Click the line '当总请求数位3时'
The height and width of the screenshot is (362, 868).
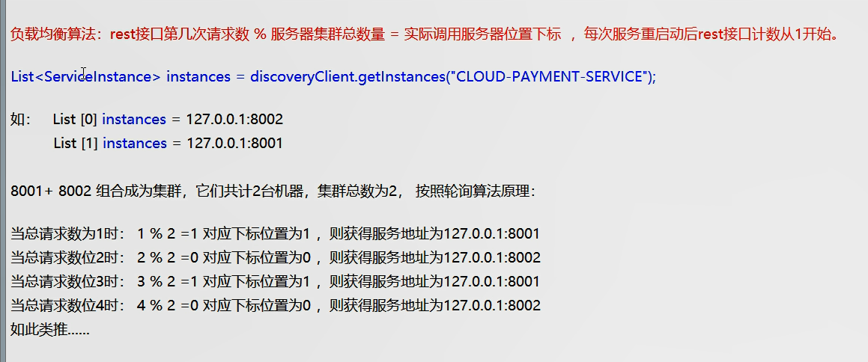point(275,282)
